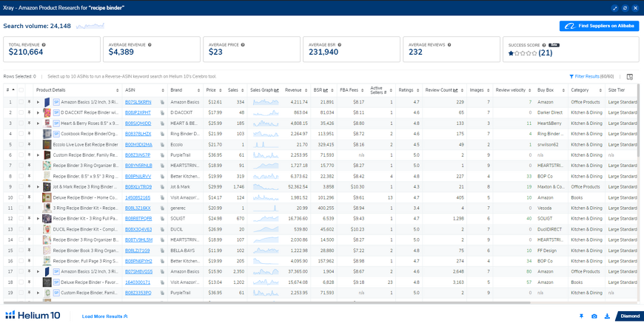Click the pin icon in bottom toolbar

(x=581, y=316)
